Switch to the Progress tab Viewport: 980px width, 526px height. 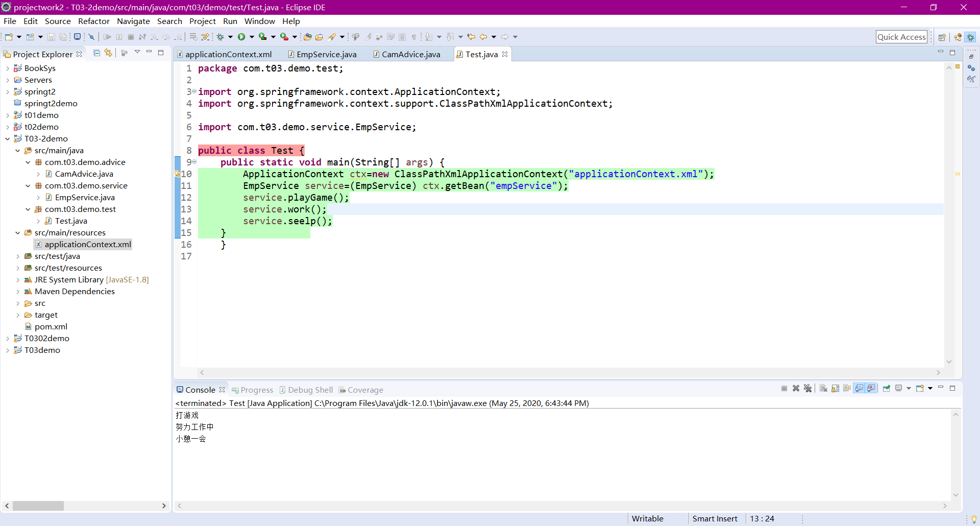click(253, 390)
